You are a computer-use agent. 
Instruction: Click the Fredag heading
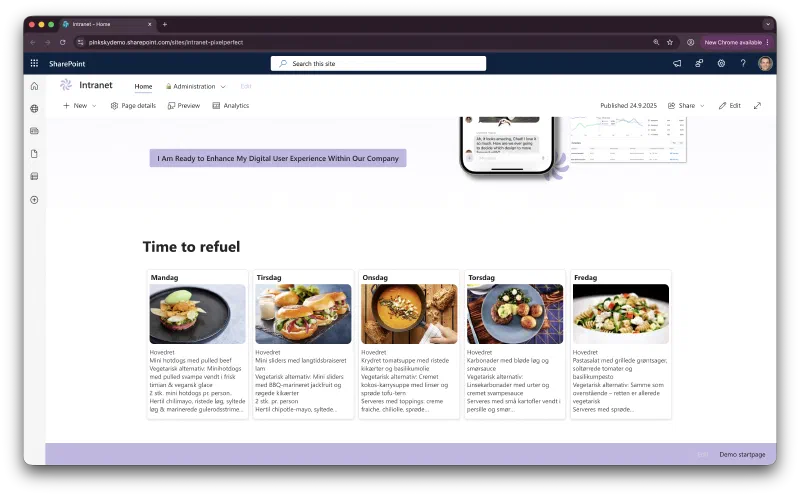click(585, 278)
